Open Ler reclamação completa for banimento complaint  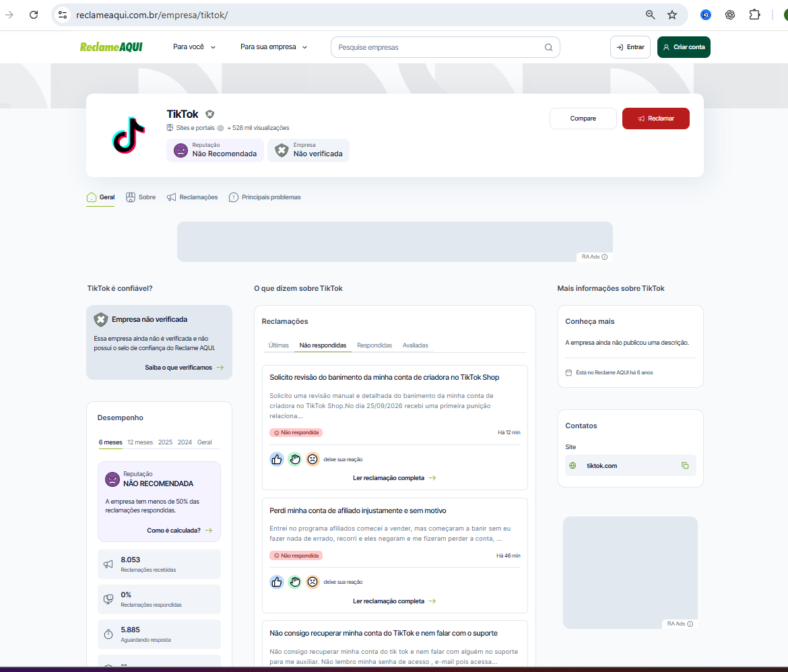pos(395,478)
